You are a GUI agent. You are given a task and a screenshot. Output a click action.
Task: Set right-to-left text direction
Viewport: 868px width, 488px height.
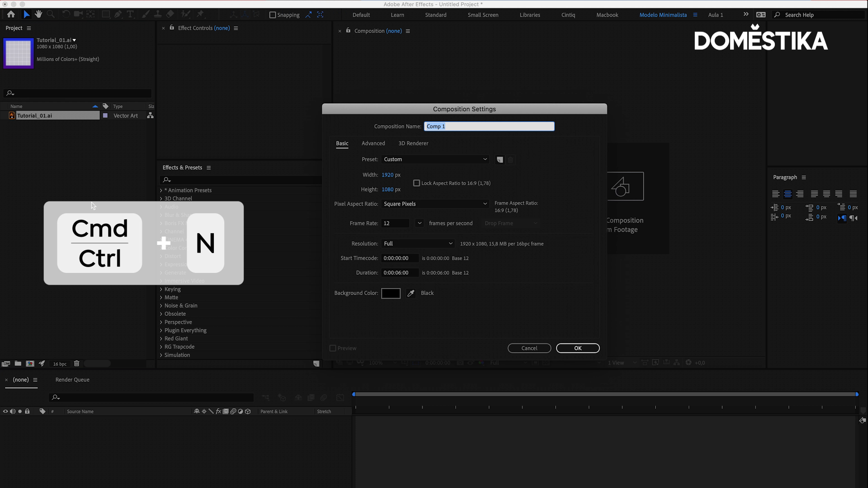click(x=854, y=218)
